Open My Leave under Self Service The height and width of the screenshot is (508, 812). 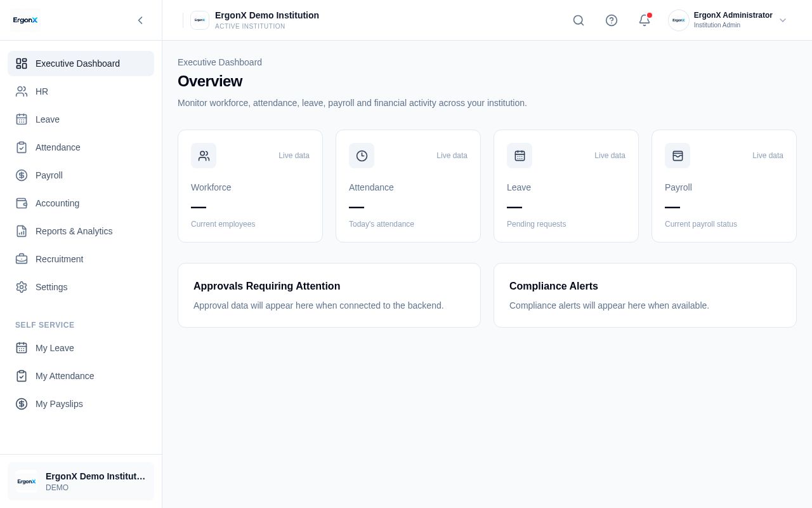point(81,348)
